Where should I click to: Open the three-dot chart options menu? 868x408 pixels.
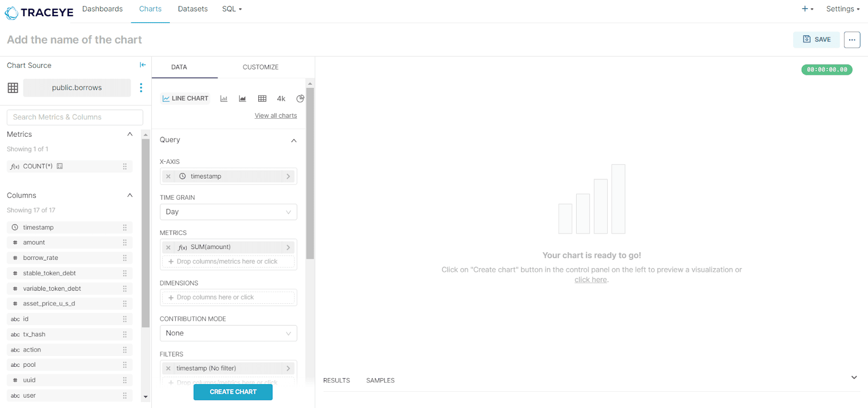click(852, 40)
